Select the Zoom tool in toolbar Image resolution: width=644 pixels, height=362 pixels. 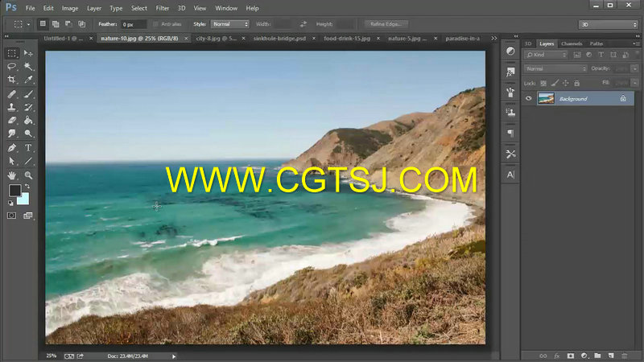[28, 175]
